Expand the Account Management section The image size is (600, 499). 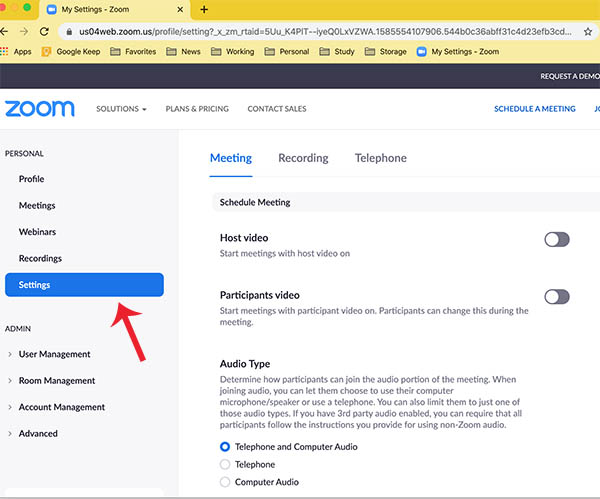61,407
